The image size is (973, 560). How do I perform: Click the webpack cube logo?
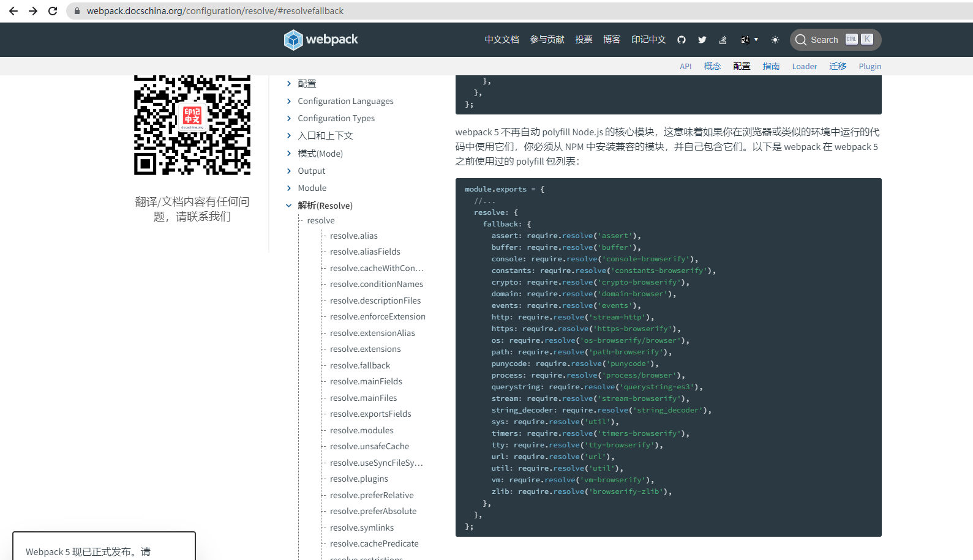(293, 40)
